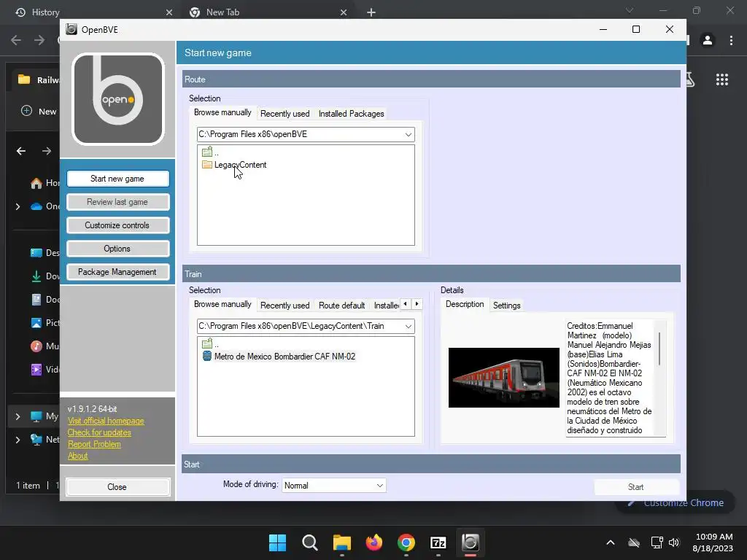The height and width of the screenshot is (560, 747).
Task: Open Chrome's Google apps grid
Action: click(721, 79)
